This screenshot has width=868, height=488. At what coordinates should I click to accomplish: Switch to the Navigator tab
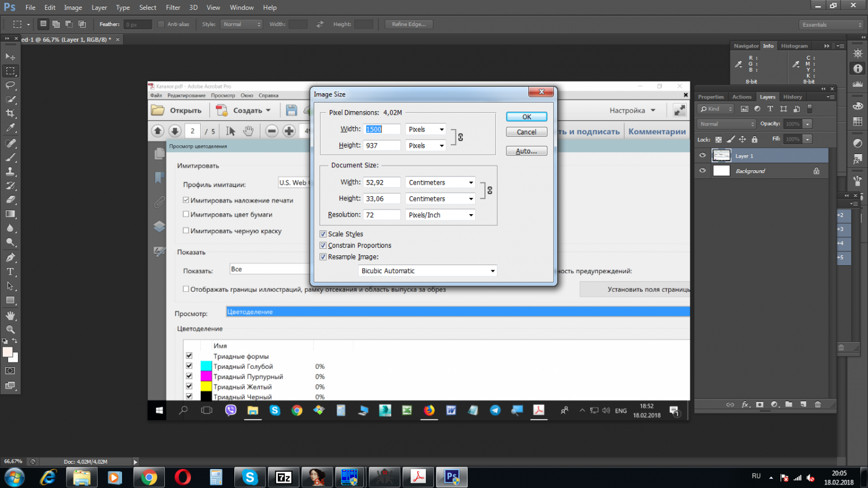coord(746,46)
